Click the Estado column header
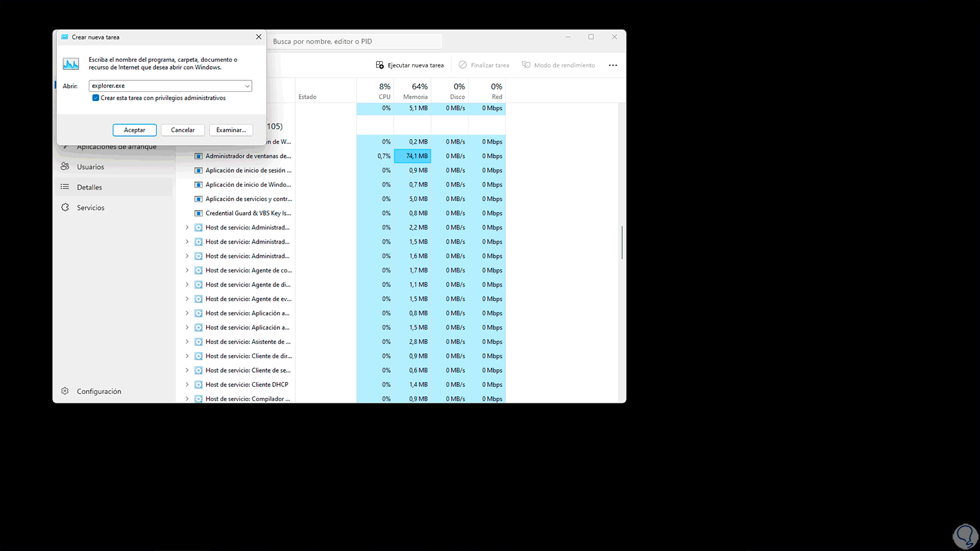 click(326, 91)
